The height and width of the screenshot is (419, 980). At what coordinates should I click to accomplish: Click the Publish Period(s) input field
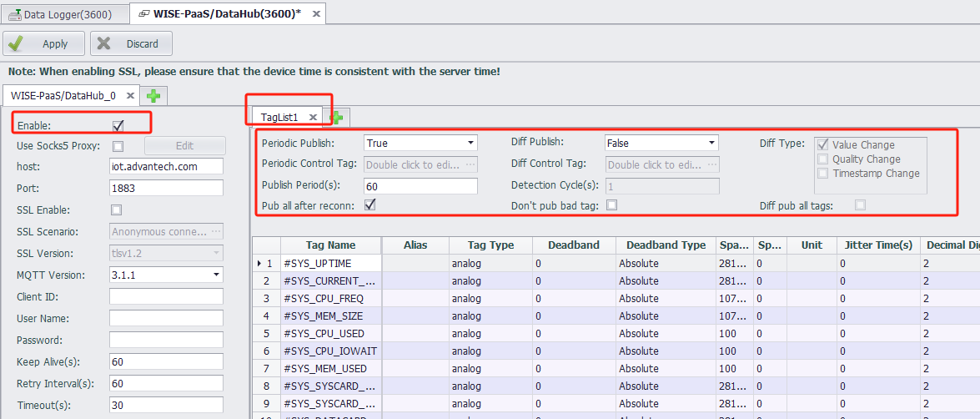tap(420, 186)
